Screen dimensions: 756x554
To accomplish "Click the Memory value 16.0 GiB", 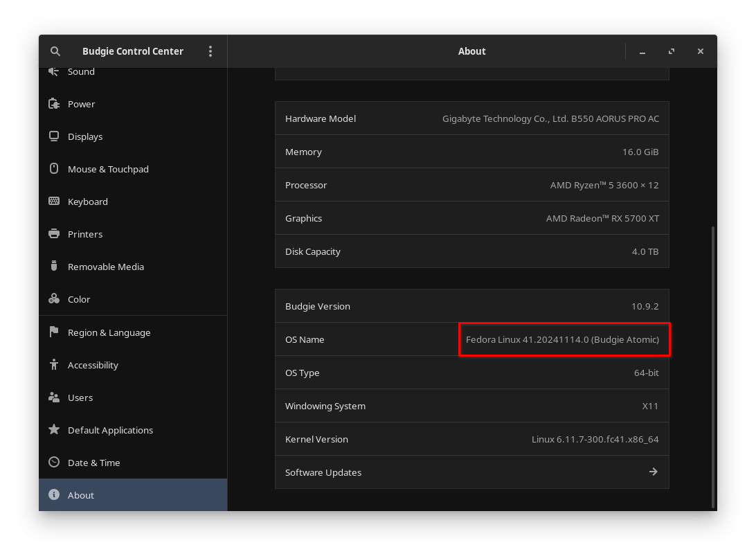I will click(x=640, y=152).
